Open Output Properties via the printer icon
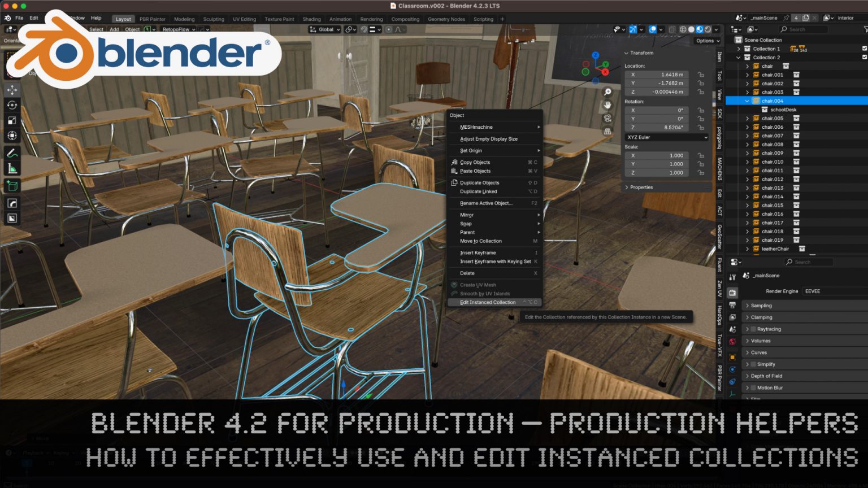Viewport: 868px width, 488px height. coord(732,304)
